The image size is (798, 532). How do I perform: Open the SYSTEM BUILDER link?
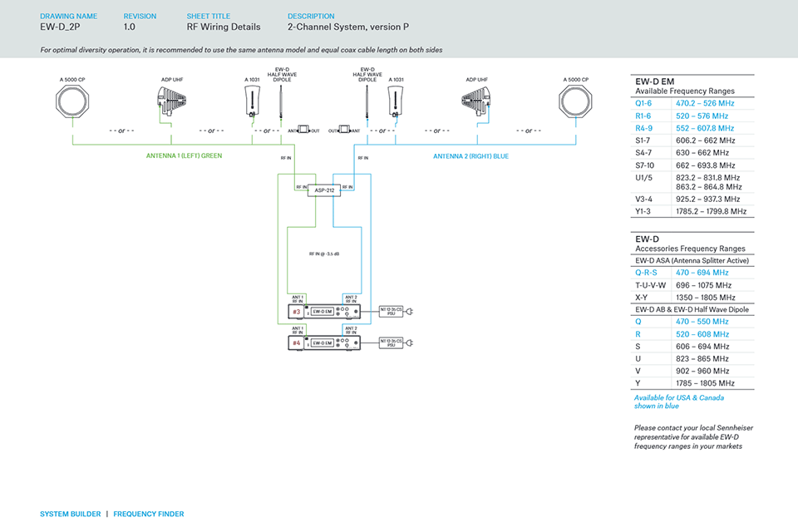pyautogui.click(x=70, y=514)
